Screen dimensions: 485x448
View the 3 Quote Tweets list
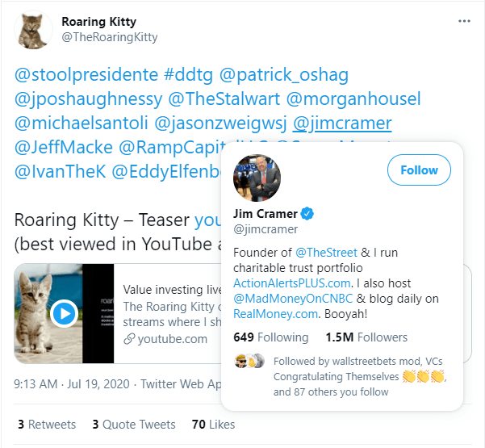[x=134, y=425]
